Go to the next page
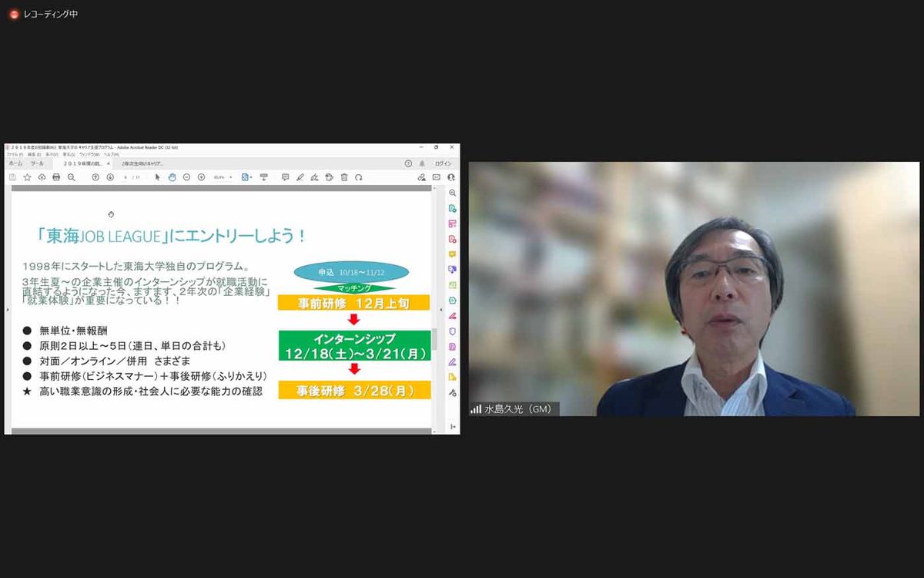Viewport: 924px width, 578px height. [110, 177]
